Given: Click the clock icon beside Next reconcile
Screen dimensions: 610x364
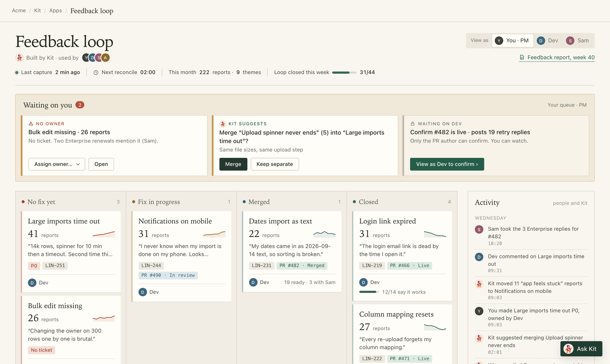Looking at the screenshot, I should [96, 72].
